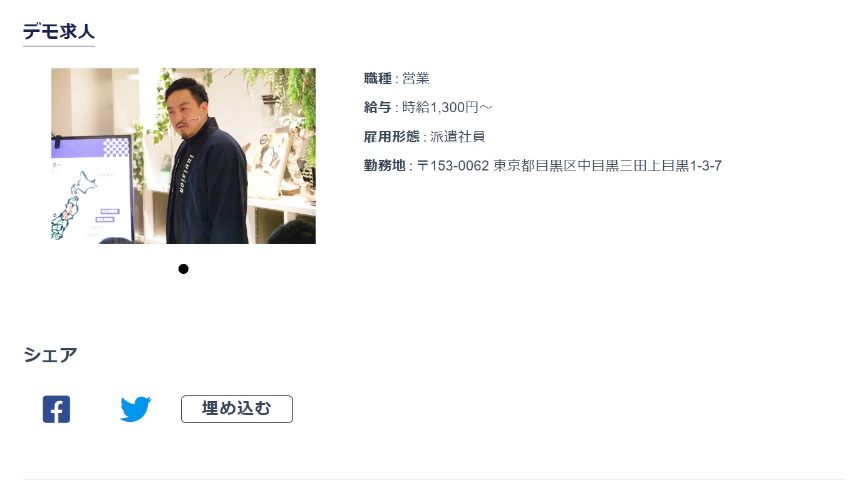Click the 〒153-0062 postal code

coord(453,166)
